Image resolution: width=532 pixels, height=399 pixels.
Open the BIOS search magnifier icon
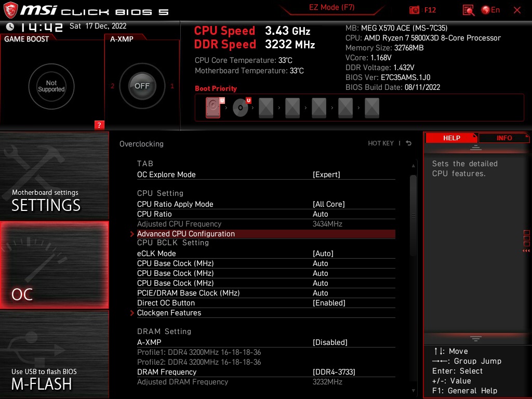coord(469,10)
